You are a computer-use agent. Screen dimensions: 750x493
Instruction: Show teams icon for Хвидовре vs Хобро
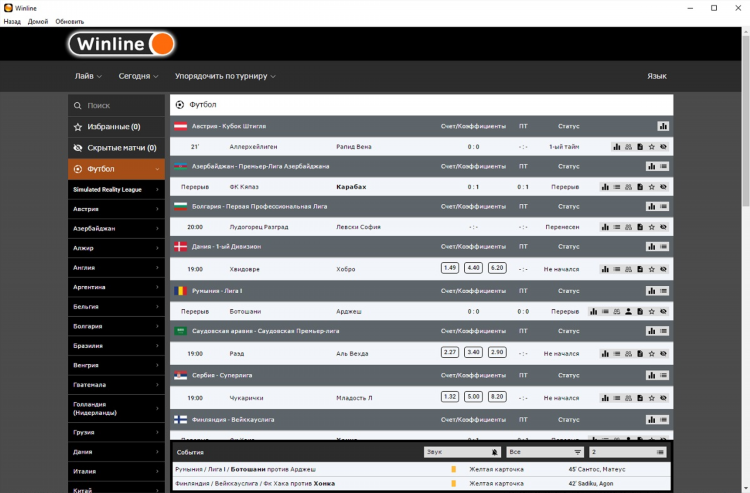629,269
